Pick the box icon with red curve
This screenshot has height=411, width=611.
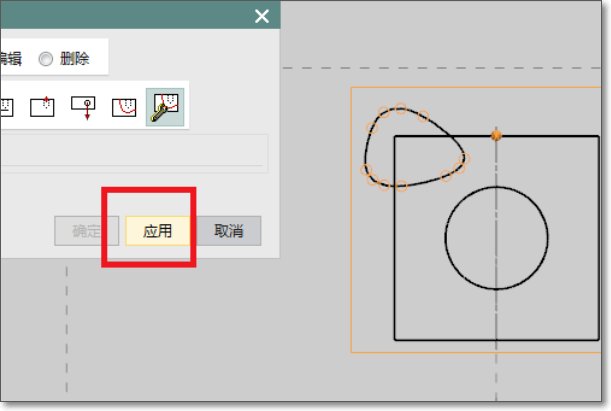coord(124,105)
